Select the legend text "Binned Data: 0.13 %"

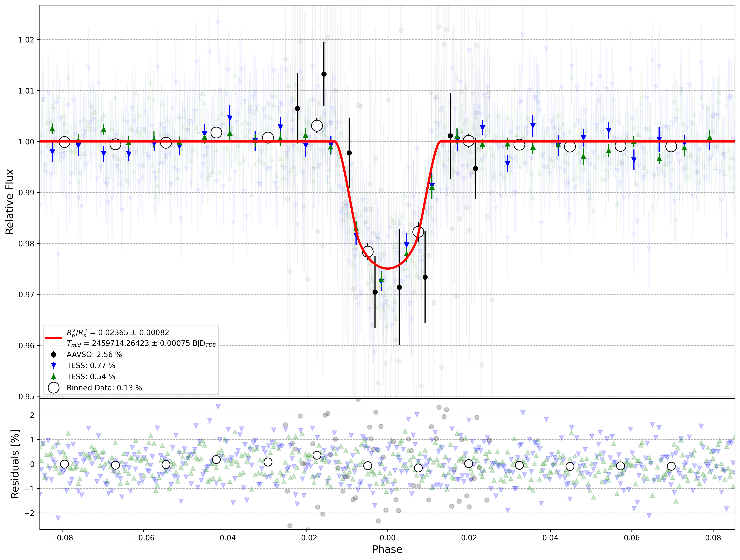point(104,388)
